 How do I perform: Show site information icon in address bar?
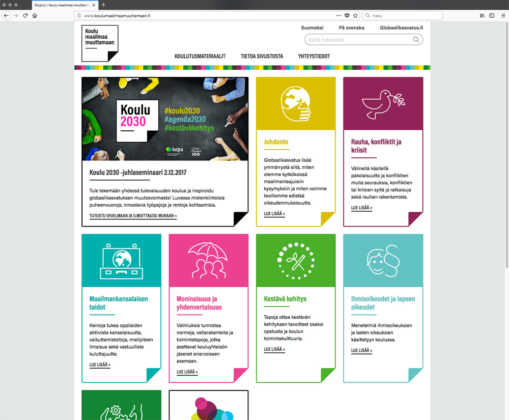79,16
